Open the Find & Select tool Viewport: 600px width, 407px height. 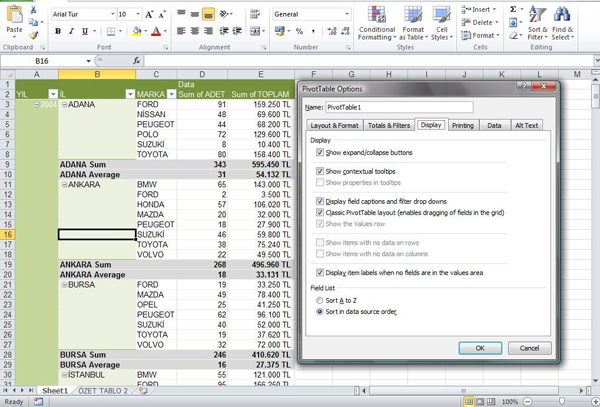click(x=562, y=22)
